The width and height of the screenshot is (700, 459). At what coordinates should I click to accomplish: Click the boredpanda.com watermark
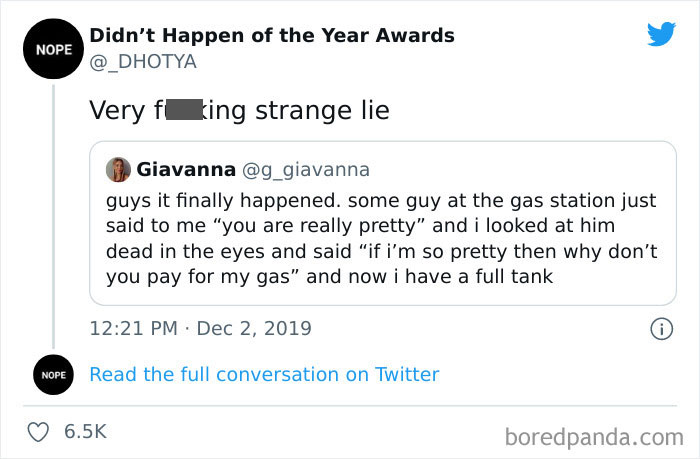(x=592, y=436)
